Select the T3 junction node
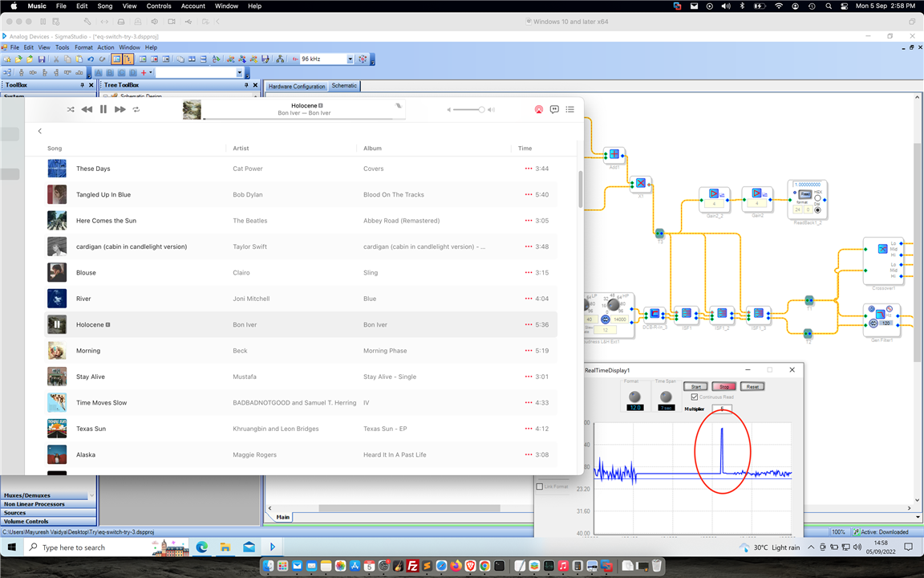 (x=659, y=234)
